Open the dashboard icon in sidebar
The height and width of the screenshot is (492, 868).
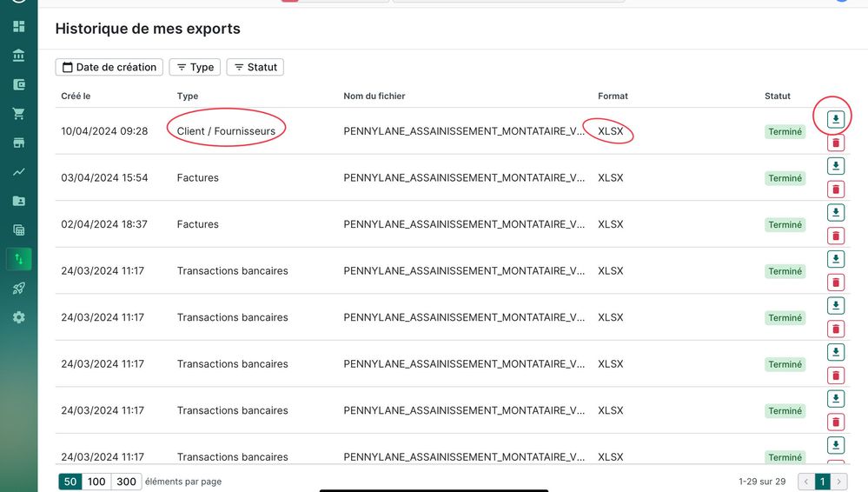point(18,26)
